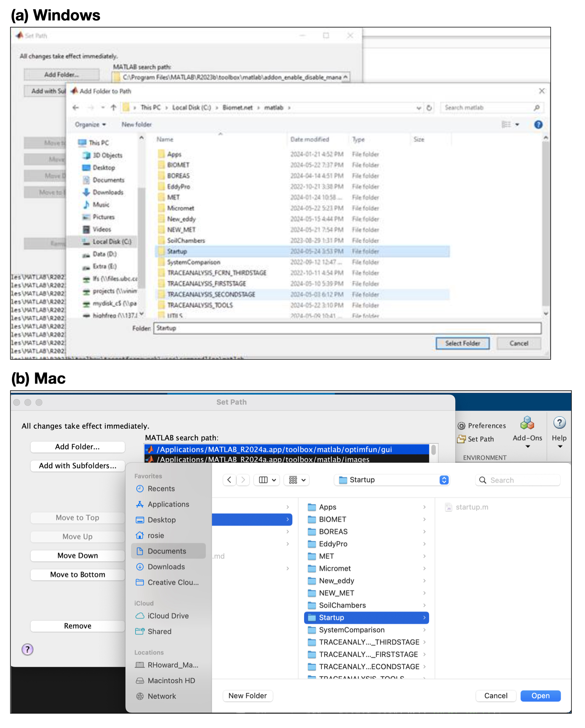
Task: Click New Folder button in Mac dialog
Action: tap(248, 696)
